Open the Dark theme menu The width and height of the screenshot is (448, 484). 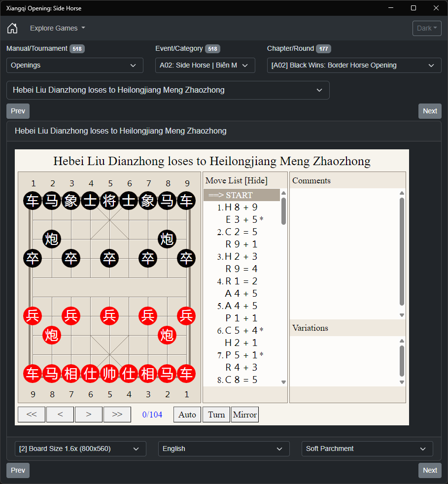coord(427,28)
